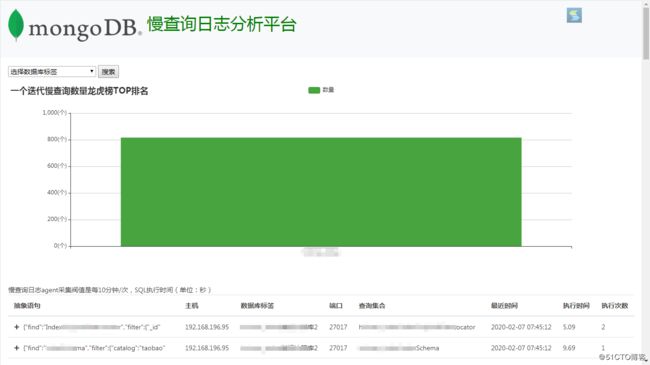
Task: Toggle the green 数量 legend swatch
Action: [314, 90]
